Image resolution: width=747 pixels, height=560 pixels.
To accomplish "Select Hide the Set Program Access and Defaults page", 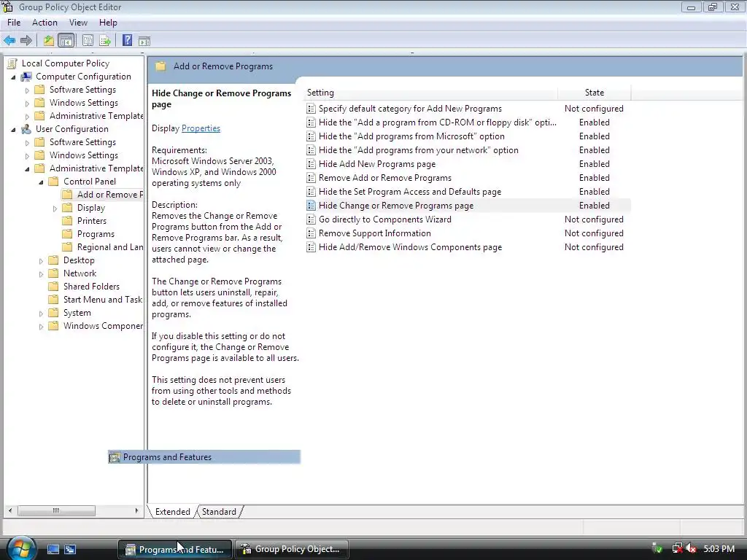I will point(468,192).
